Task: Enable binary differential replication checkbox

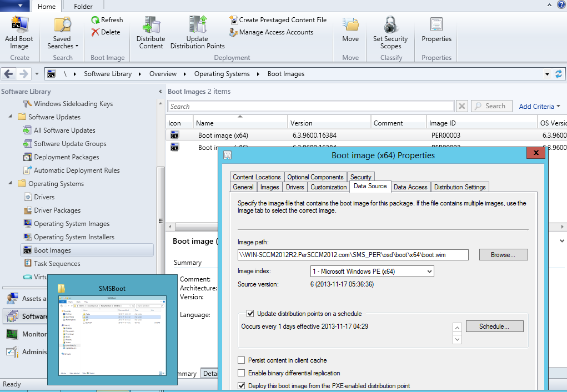Action: click(241, 373)
